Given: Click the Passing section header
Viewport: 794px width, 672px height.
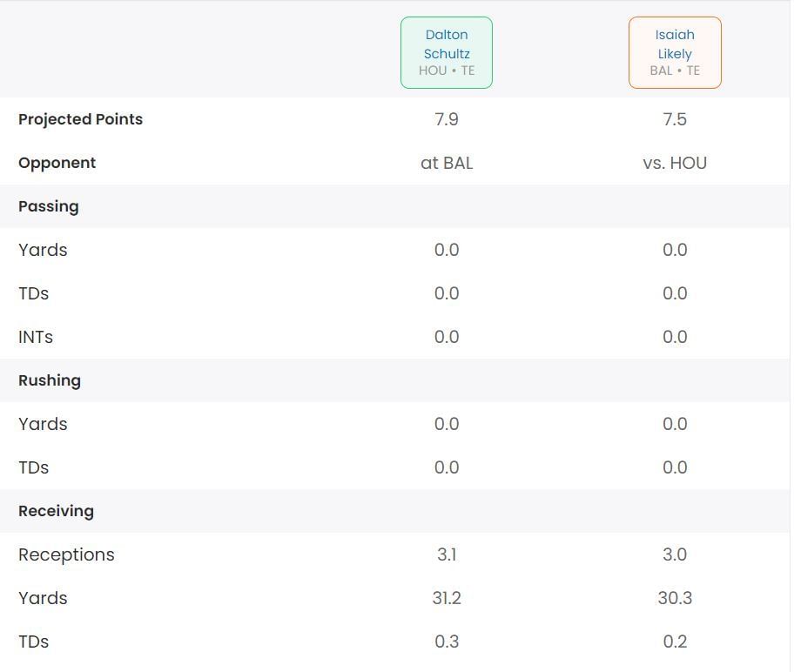Looking at the screenshot, I should [49, 206].
